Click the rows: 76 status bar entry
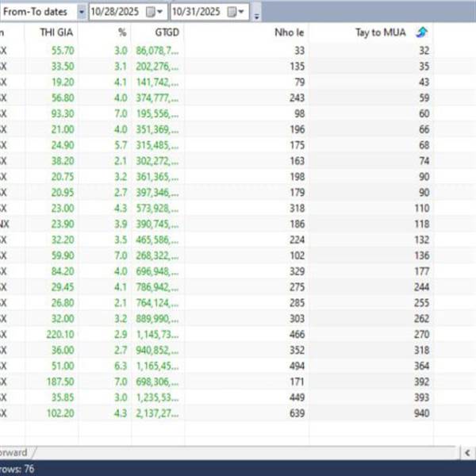The height and width of the screenshot is (476, 476). click(x=17, y=469)
